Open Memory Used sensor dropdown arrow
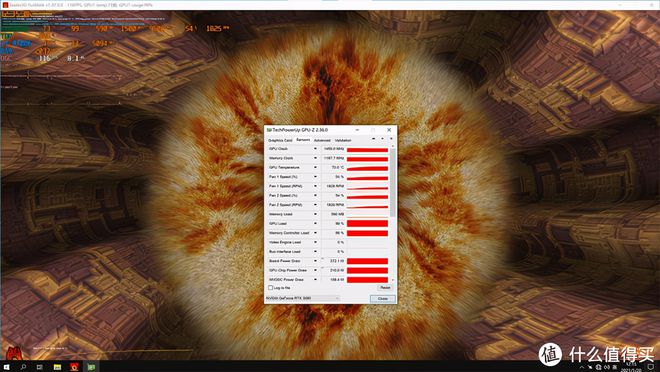Viewport: 660px width, 372px height. point(315,214)
